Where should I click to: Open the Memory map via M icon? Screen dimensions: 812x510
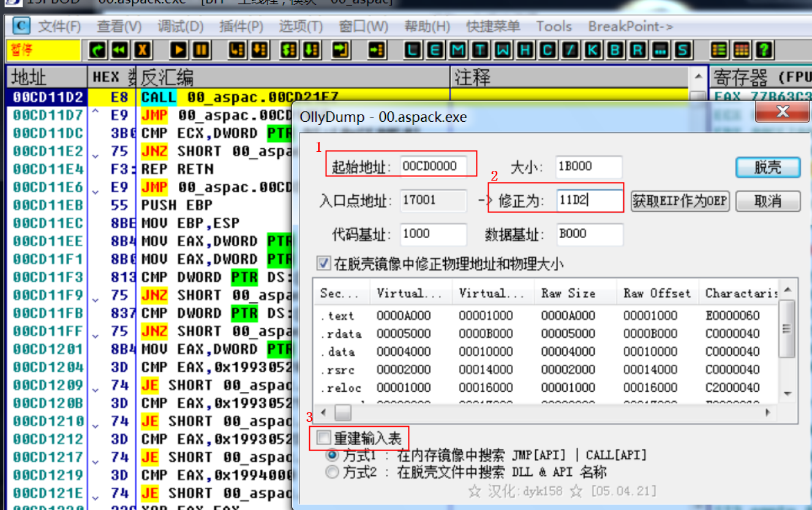click(457, 50)
